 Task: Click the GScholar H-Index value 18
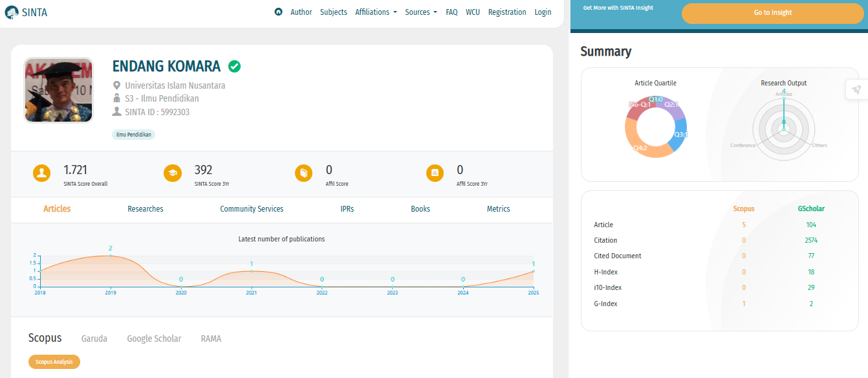811,272
